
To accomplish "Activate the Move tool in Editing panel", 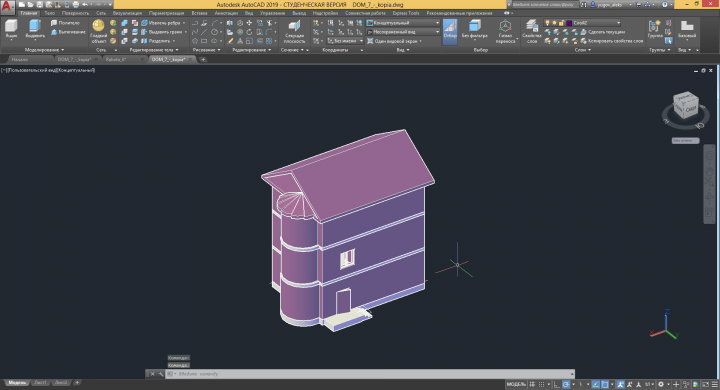I will click(x=249, y=23).
